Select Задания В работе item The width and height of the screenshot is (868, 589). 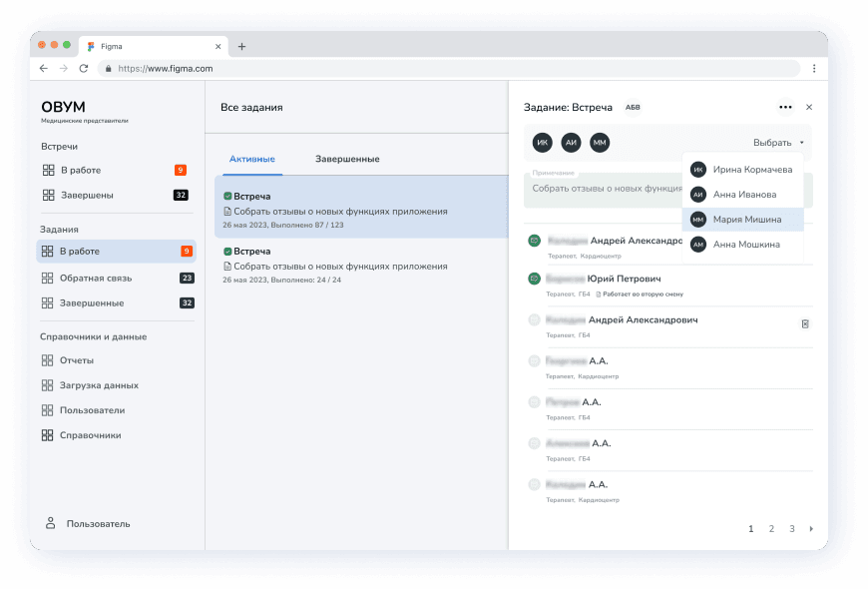point(117,251)
